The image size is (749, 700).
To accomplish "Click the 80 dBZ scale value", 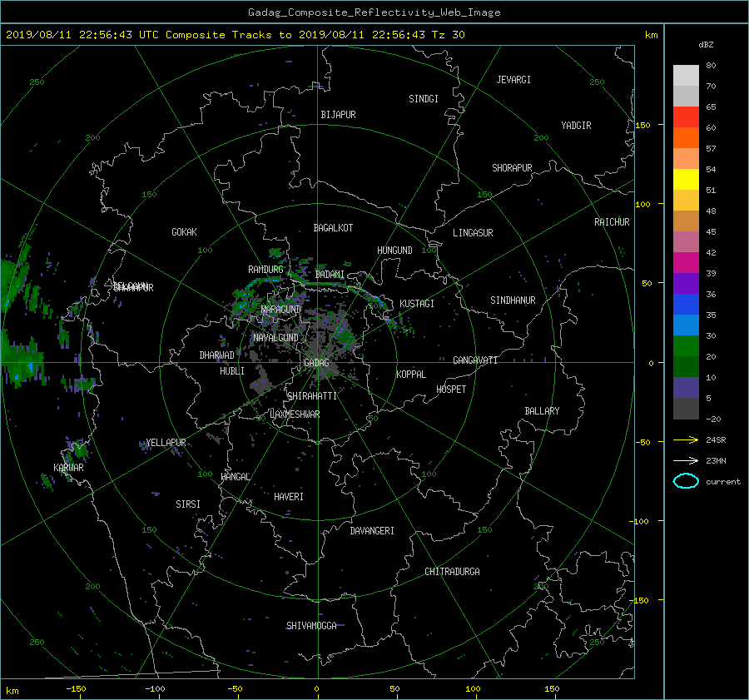I will coord(711,66).
